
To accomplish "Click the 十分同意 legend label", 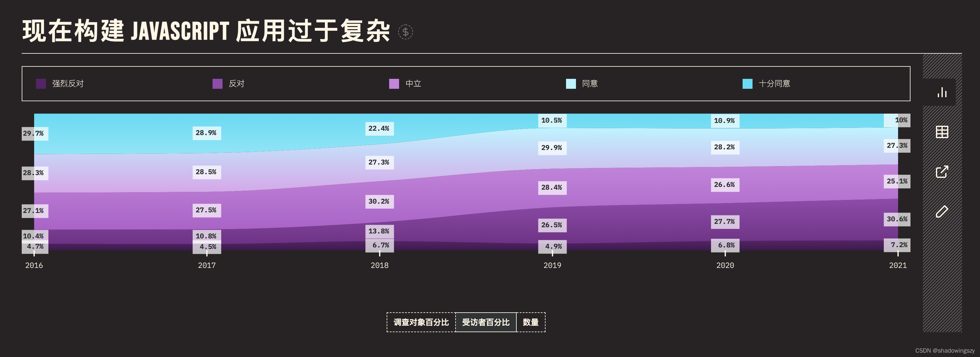I will pyautogui.click(x=774, y=84).
